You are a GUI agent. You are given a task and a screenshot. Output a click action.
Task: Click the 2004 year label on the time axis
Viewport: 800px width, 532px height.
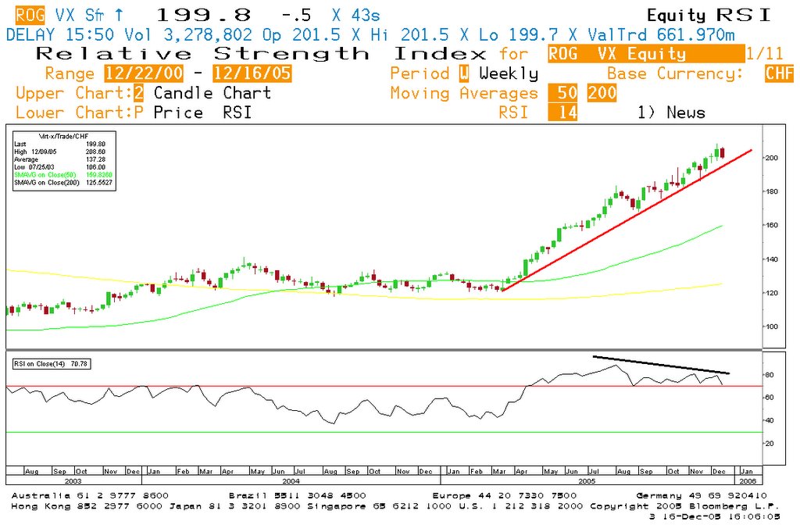coord(291,480)
